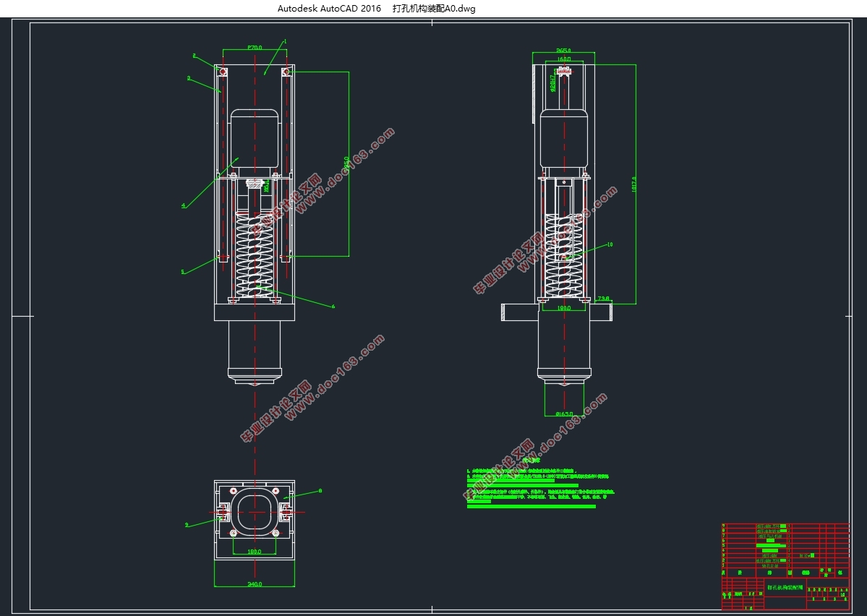Select the '180.0' dimension in the bottom plan view

(x=254, y=552)
